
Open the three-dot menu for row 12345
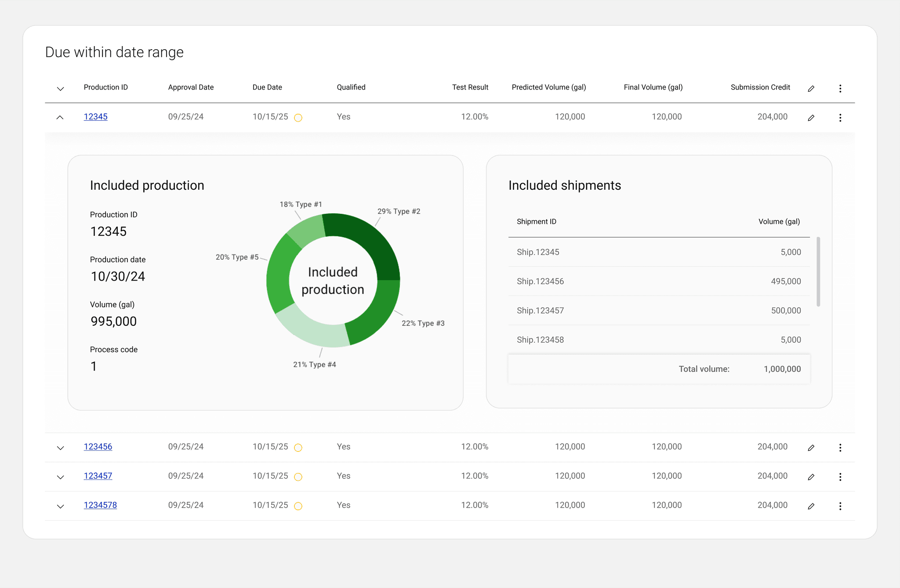coord(840,118)
